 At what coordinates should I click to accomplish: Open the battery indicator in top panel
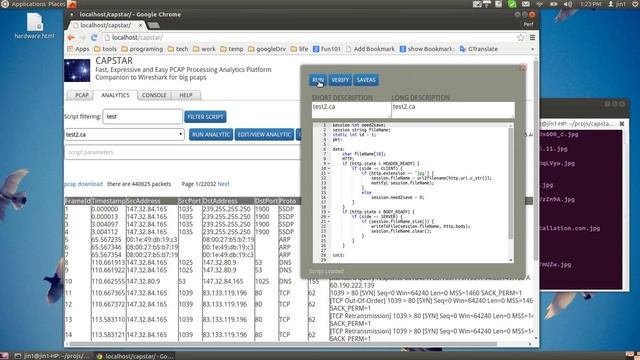[553, 4]
